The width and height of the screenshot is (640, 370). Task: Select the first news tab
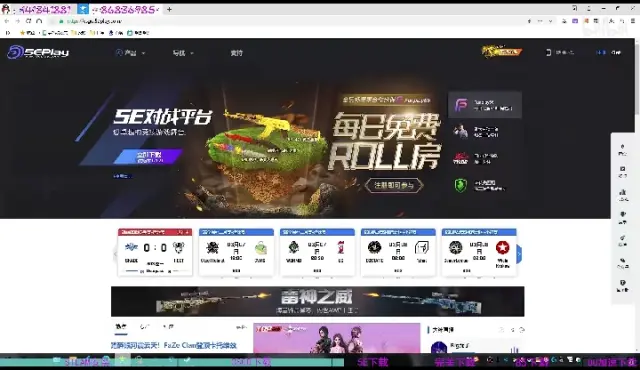[x=121, y=327]
